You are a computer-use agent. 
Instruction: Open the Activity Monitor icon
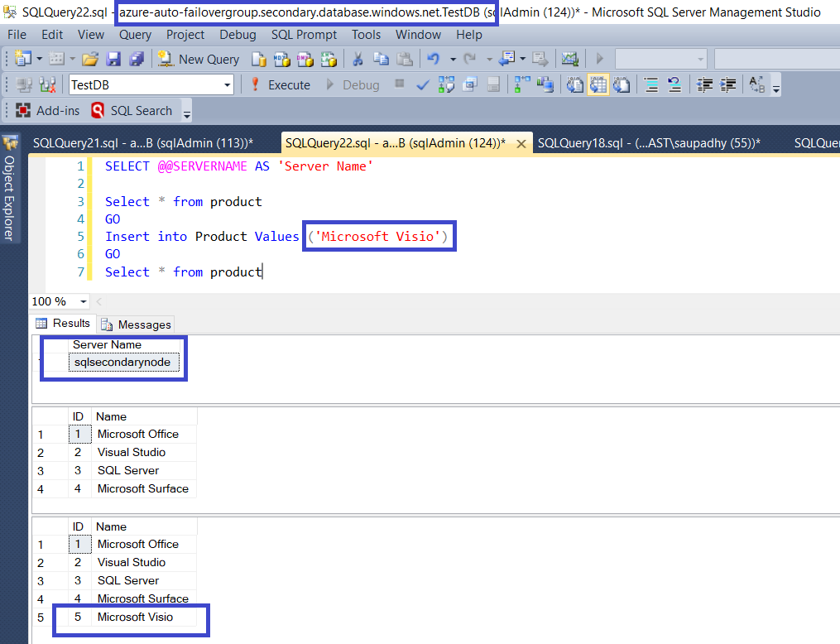[x=569, y=59]
